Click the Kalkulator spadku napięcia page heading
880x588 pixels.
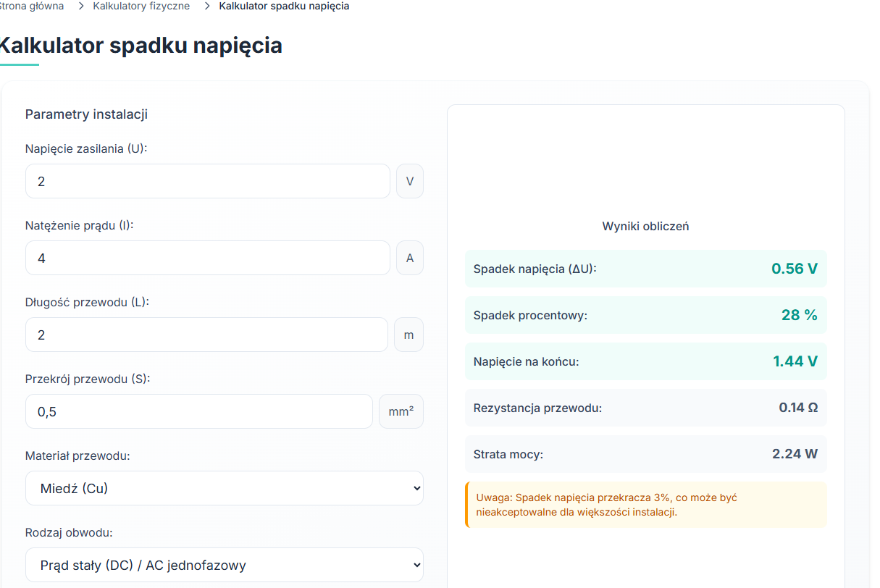coord(141,46)
